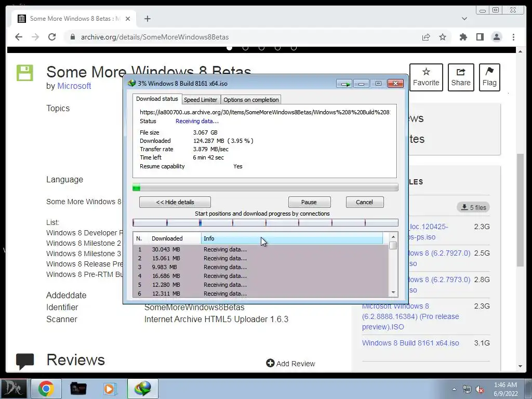Select connection row 3 with 9.983 MB

click(x=261, y=267)
